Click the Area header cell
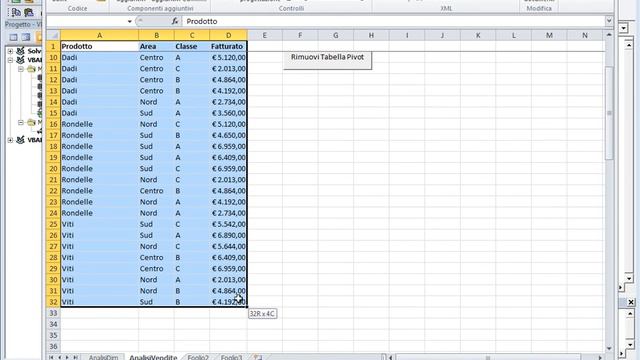The height and width of the screenshot is (360, 640). click(156, 47)
